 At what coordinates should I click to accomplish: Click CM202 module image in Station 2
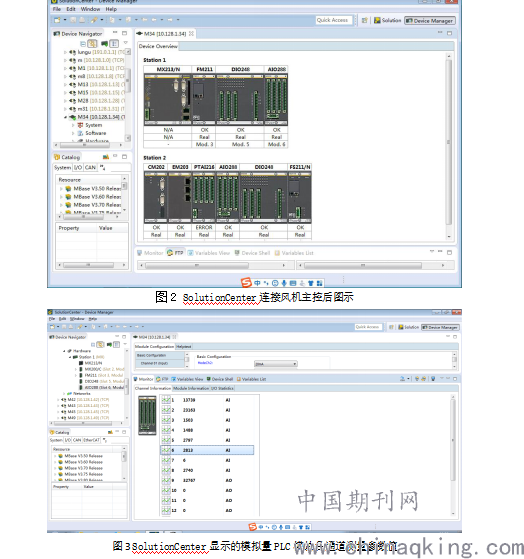click(156, 197)
